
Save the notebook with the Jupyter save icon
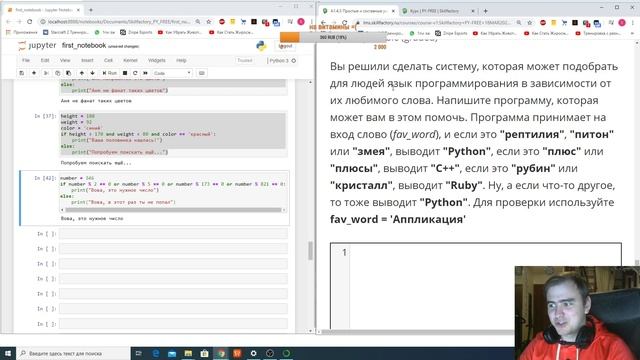tap(22, 73)
